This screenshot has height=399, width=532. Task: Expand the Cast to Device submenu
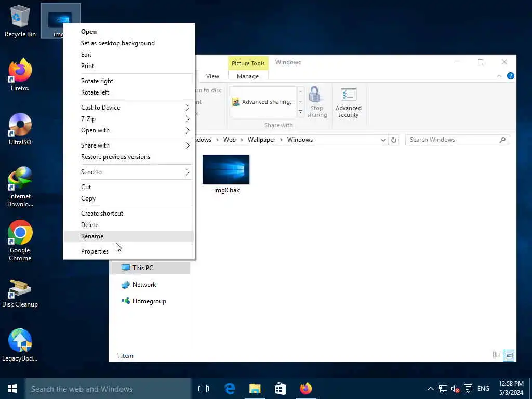click(129, 108)
